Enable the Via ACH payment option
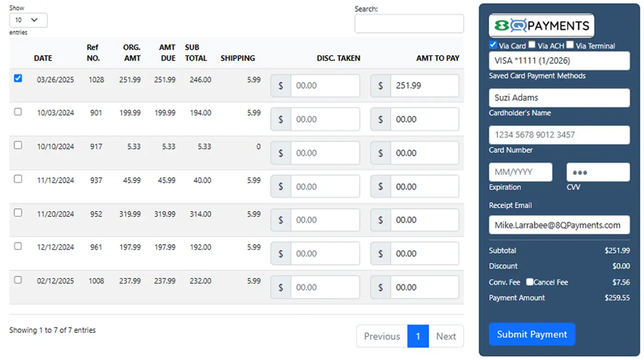 pos(532,45)
